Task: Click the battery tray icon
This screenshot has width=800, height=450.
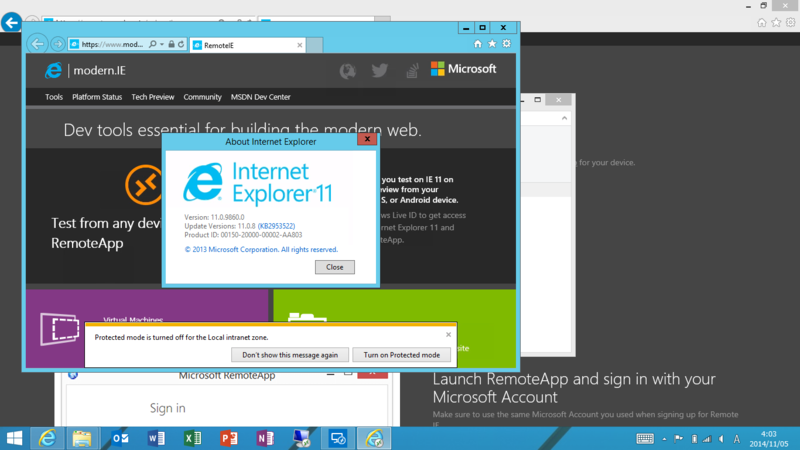Action: point(694,439)
